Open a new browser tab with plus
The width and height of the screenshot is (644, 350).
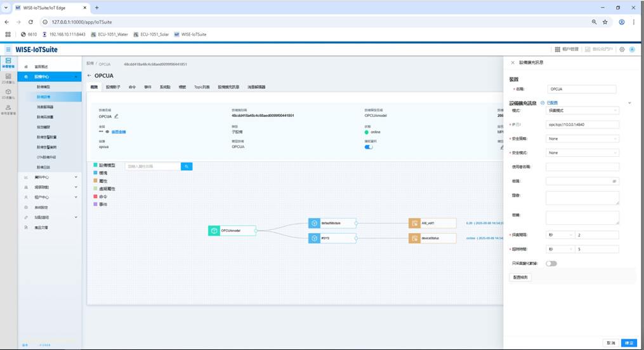(97, 8)
